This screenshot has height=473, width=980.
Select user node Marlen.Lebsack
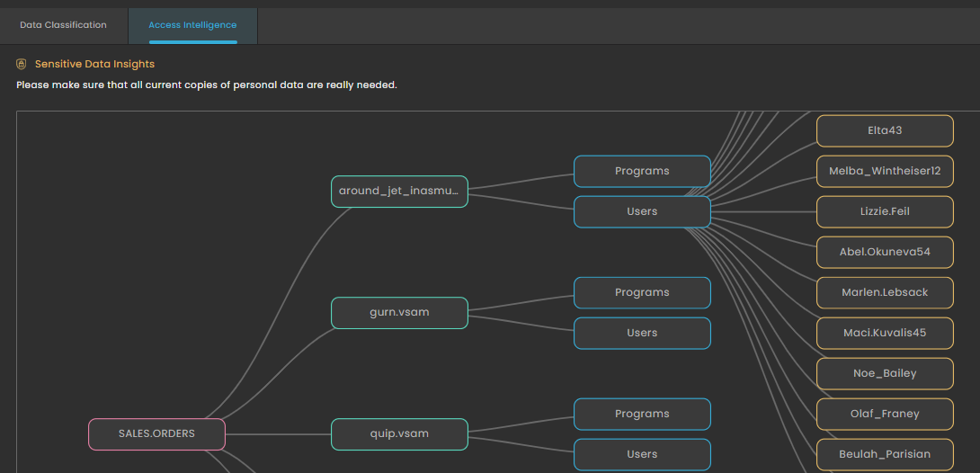click(x=885, y=292)
